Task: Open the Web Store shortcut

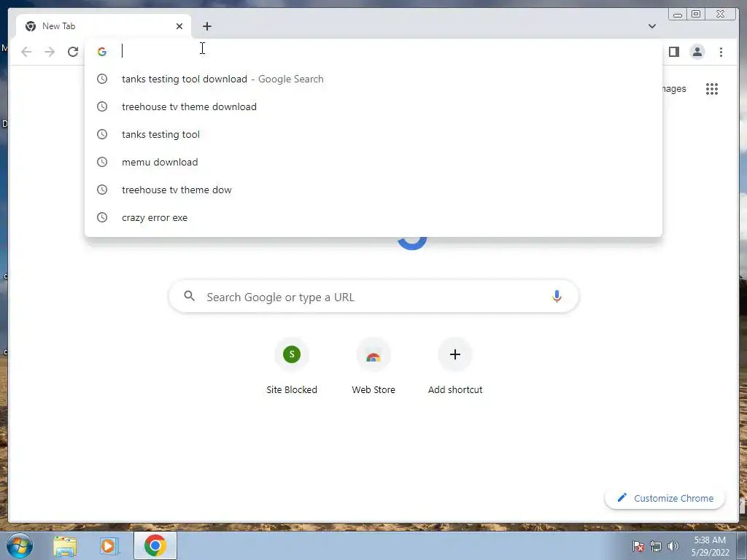Action: pos(373,367)
